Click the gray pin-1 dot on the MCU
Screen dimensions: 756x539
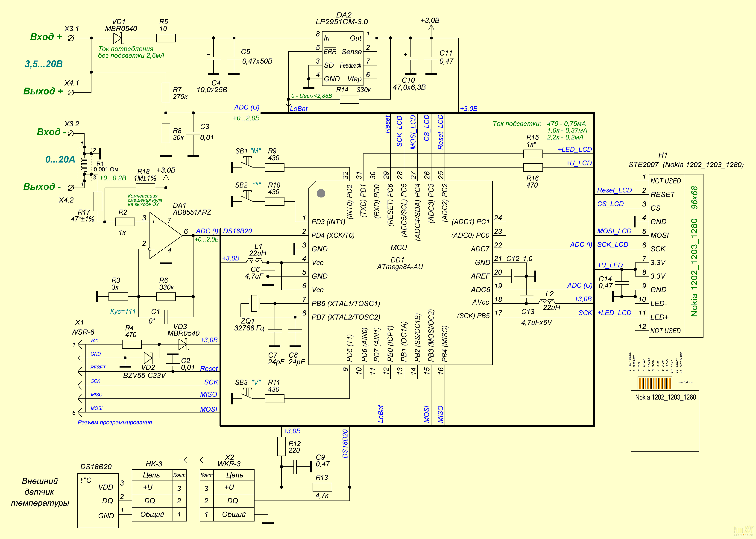coord(321,193)
